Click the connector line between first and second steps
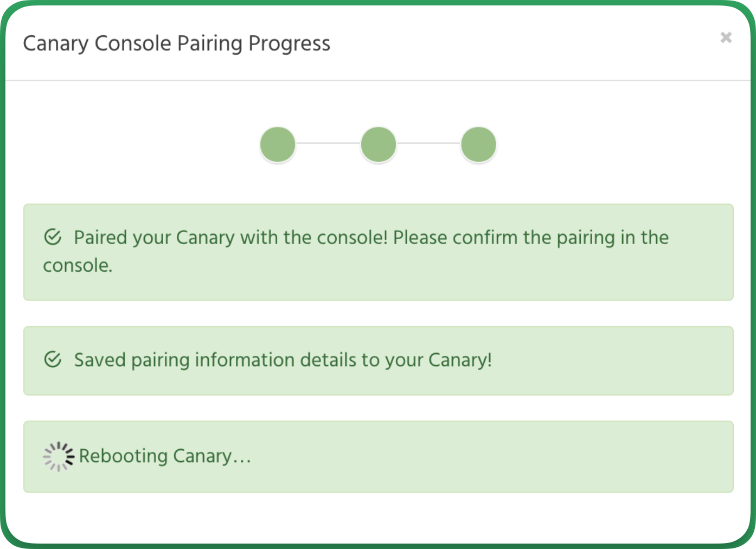The width and height of the screenshot is (756, 549). click(x=328, y=144)
